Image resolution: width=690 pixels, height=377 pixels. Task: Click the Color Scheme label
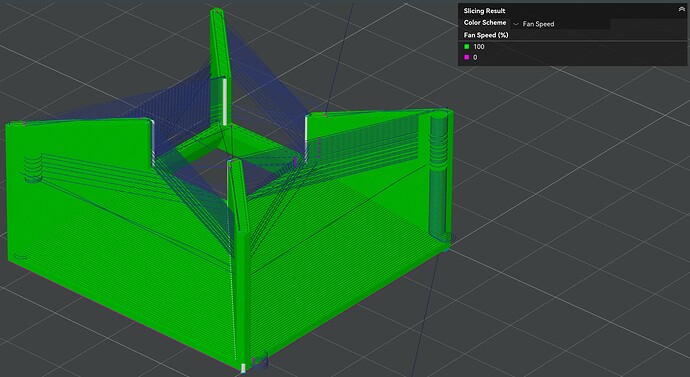click(484, 22)
